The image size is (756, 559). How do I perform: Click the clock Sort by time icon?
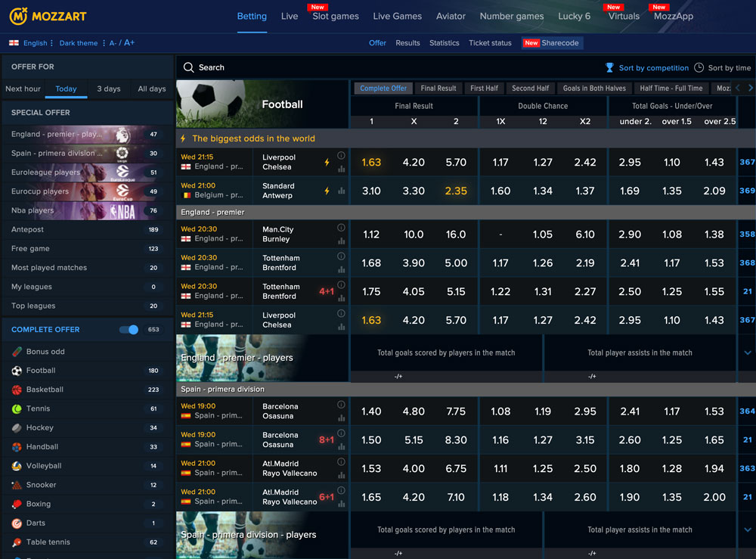699,68
